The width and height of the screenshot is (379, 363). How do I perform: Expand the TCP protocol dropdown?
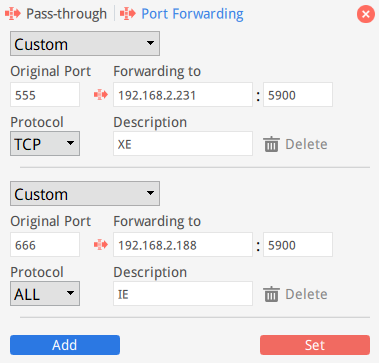[45, 144]
